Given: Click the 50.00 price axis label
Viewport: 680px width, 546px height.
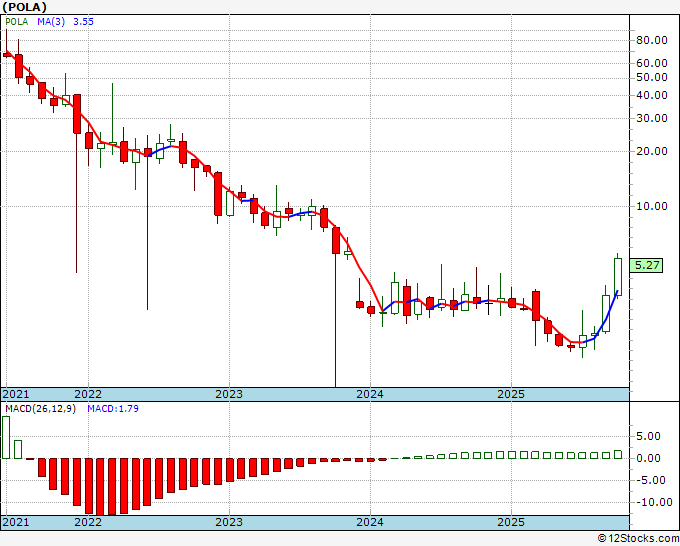Looking at the screenshot, I should (652, 77).
